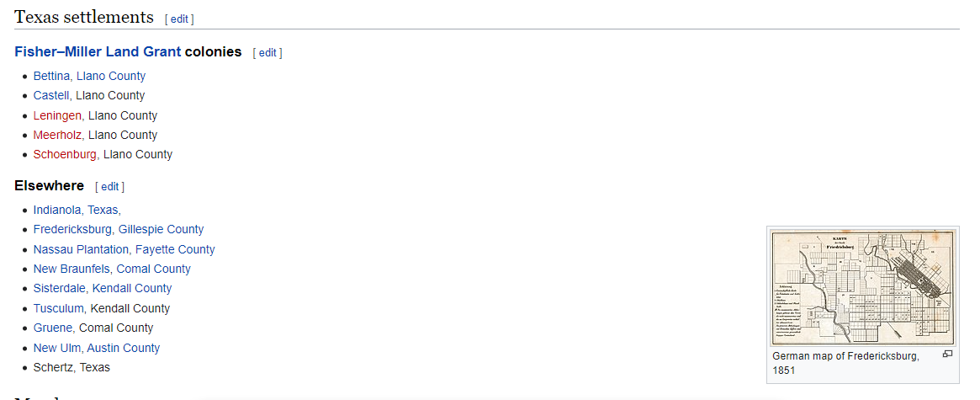The height and width of the screenshot is (400, 980).
Task: Go to Nassau Plantation page
Action: pyautogui.click(x=81, y=249)
